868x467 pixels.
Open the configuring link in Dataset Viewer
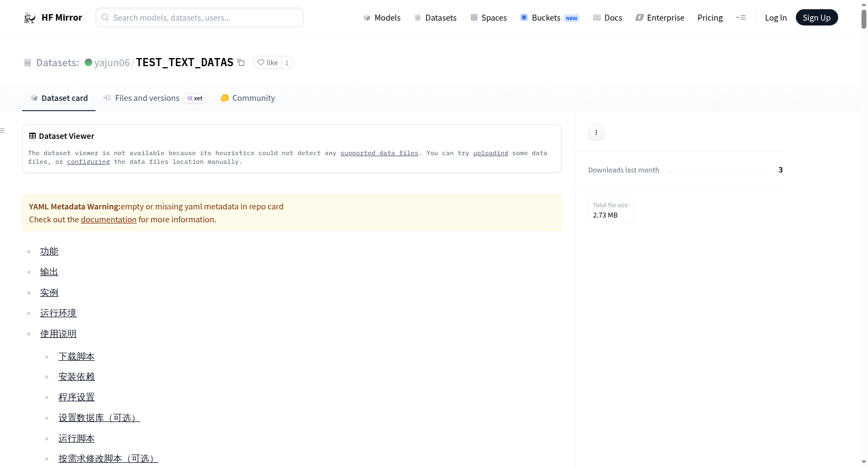88,162
